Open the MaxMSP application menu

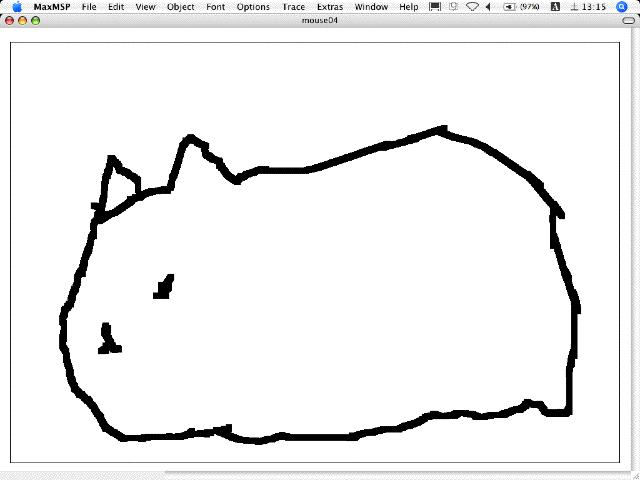click(52, 7)
